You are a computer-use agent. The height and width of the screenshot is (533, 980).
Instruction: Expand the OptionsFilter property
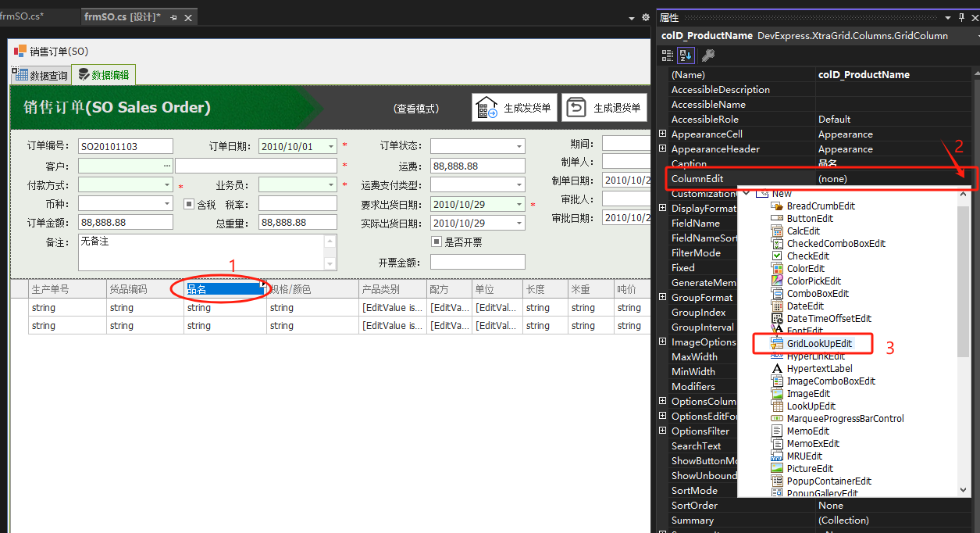(x=663, y=431)
